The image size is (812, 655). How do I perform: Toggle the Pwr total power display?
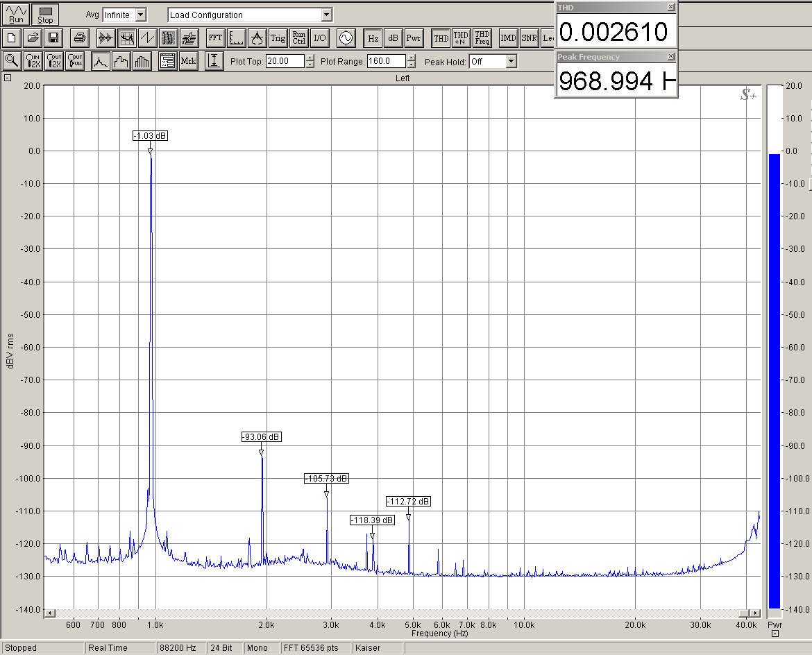click(414, 37)
